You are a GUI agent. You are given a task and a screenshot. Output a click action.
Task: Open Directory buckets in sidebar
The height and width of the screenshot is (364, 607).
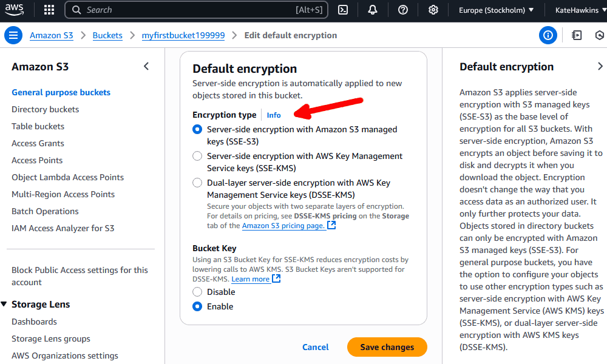pyautogui.click(x=46, y=109)
